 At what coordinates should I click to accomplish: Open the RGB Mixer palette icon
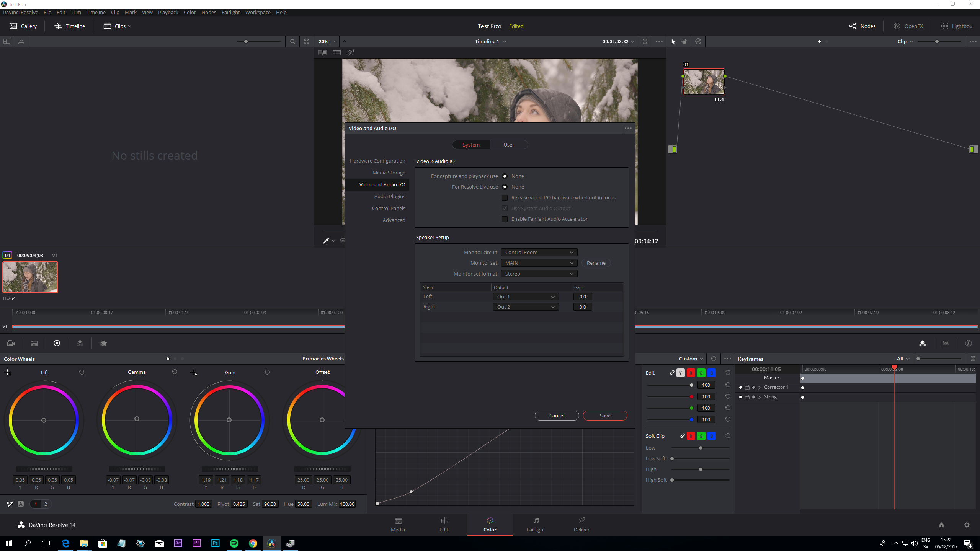(80, 343)
